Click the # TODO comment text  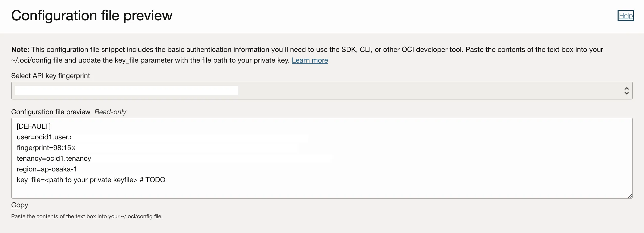[153, 180]
